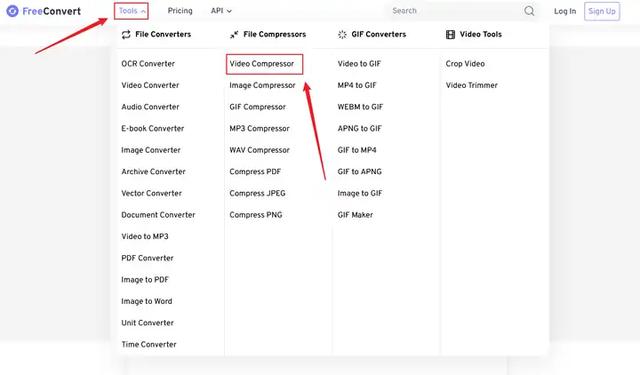The image size is (640, 375).
Task: Open the Time Converter tool
Action: point(149,344)
